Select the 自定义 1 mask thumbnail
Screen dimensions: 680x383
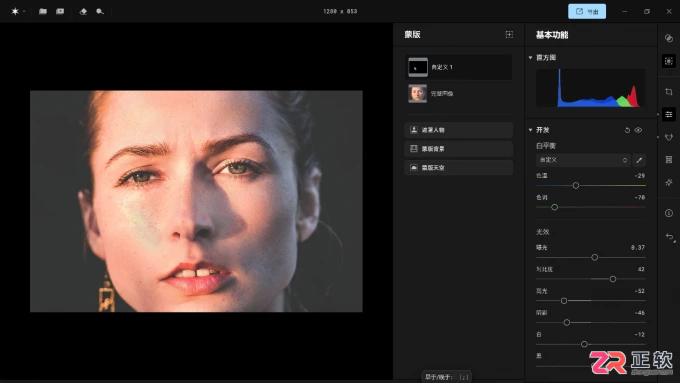tap(418, 67)
